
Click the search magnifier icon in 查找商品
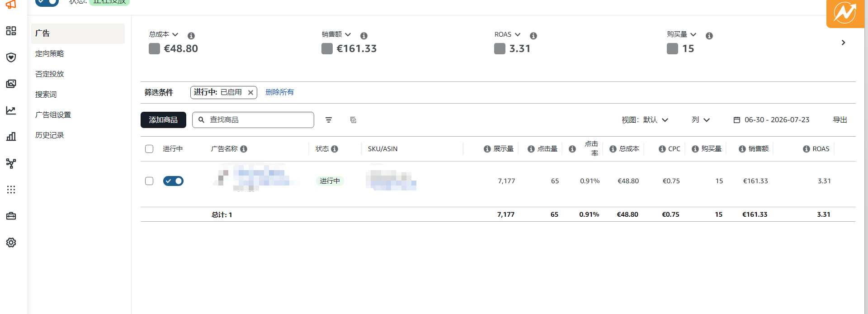202,120
